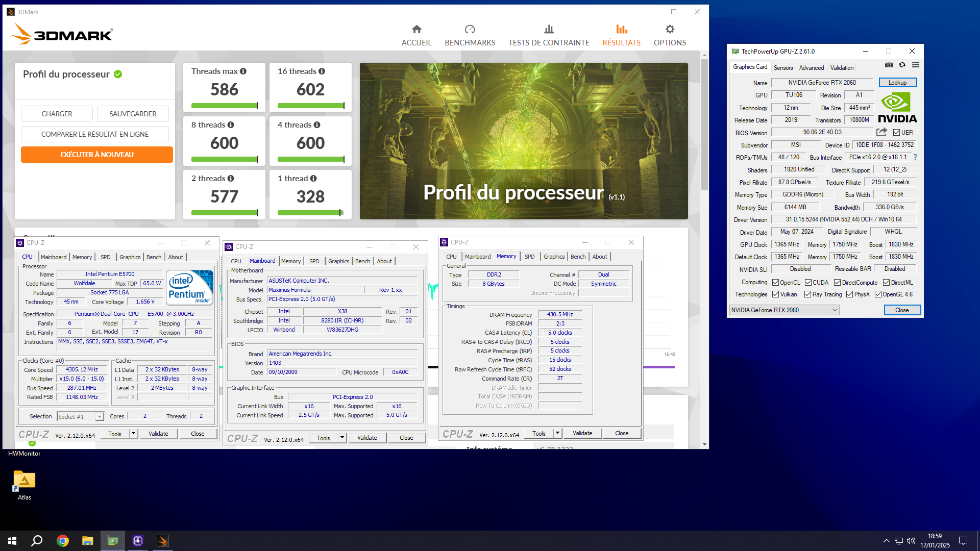Click the Threads max score progress bar

(x=225, y=106)
